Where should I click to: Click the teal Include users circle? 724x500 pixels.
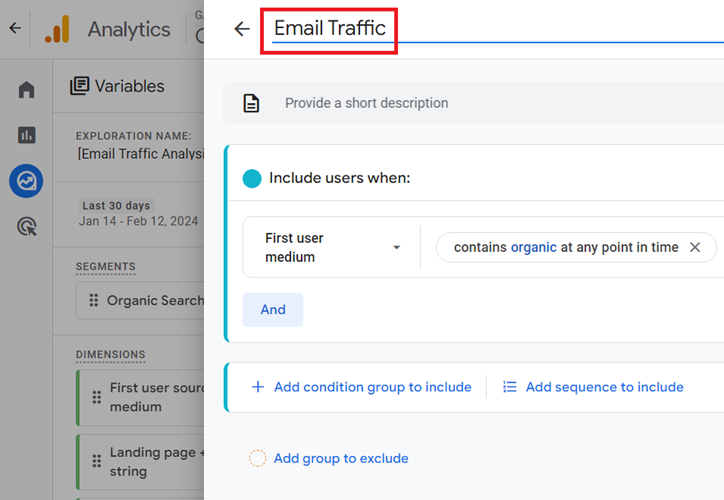tap(252, 178)
